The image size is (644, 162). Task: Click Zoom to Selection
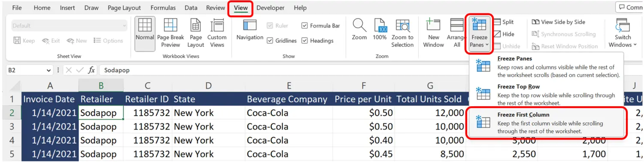point(402,33)
